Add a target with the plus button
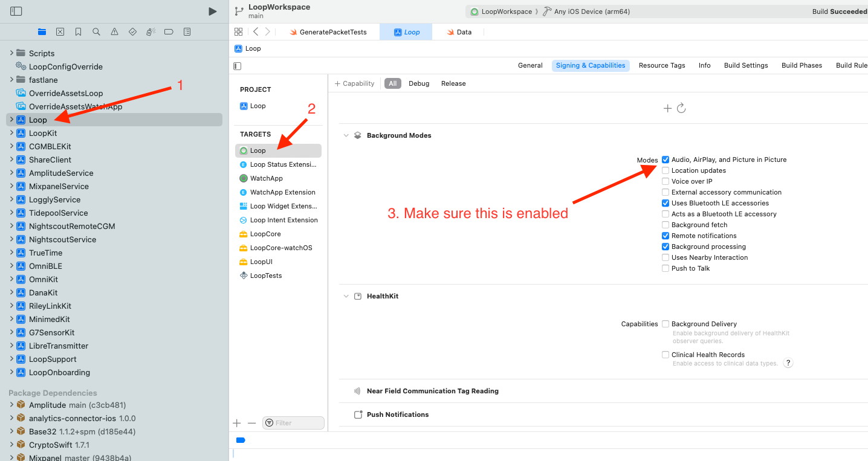The image size is (868, 461). coord(237,423)
